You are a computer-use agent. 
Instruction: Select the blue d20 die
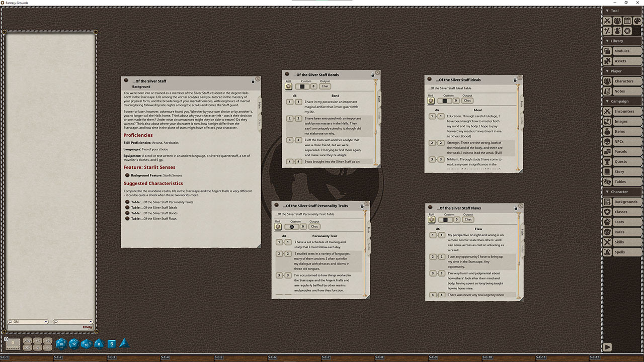pyautogui.click(x=60, y=344)
